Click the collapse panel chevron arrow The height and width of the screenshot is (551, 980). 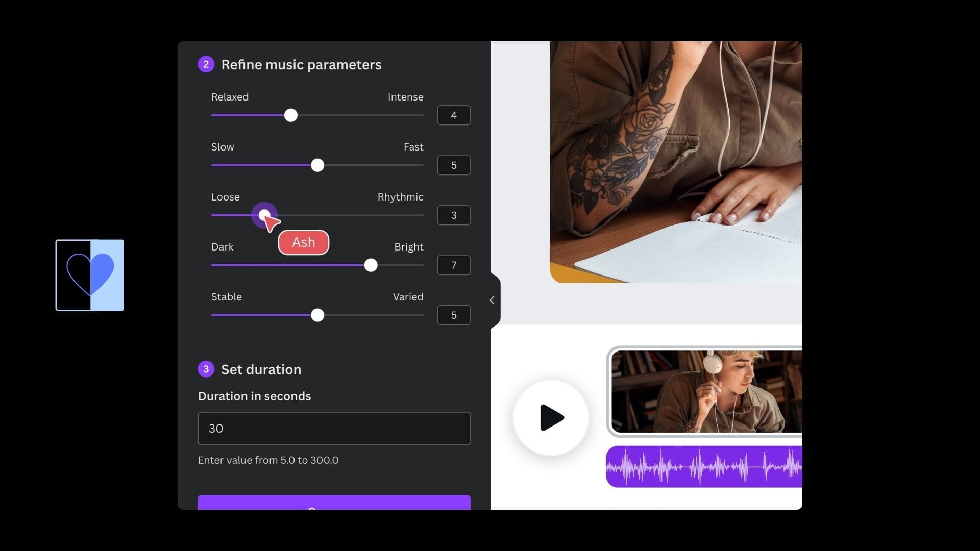click(493, 299)
